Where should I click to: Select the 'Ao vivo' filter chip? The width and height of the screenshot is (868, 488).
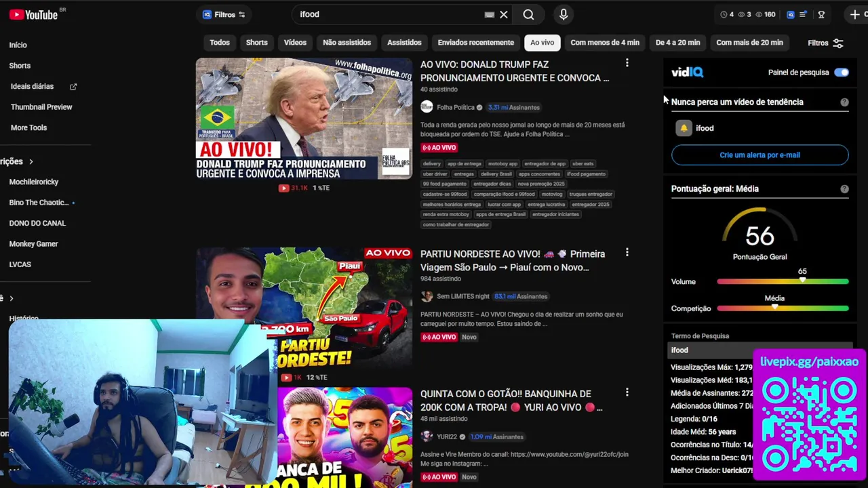(x=542, y=43)
